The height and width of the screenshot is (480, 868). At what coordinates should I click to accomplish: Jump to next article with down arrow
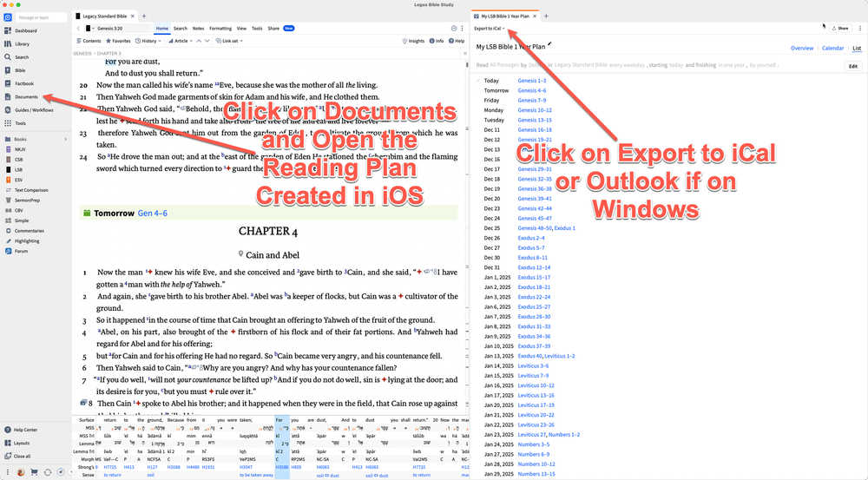tap(207, 41)
